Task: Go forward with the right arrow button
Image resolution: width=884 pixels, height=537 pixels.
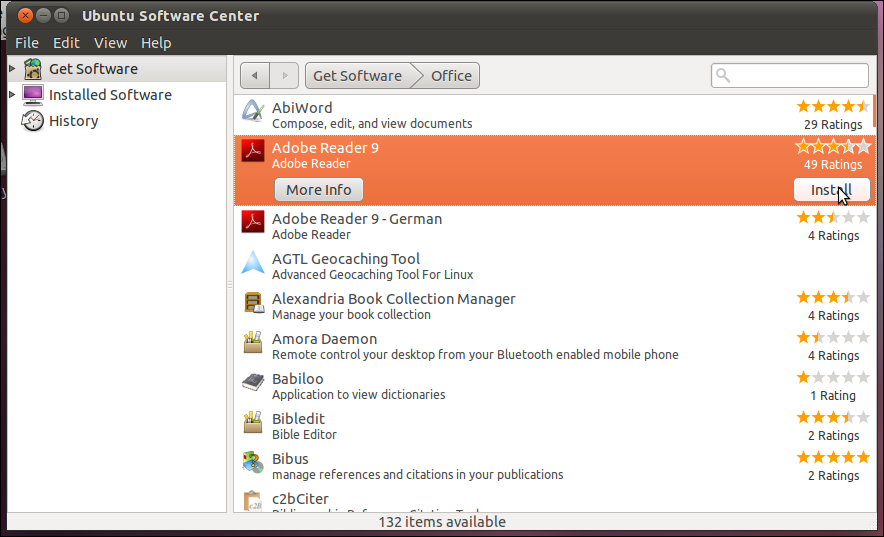Action: tap(284, 76)
